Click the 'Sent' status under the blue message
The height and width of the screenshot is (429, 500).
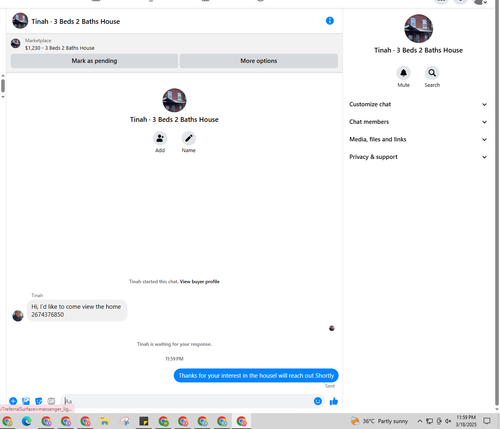(330, 386)
